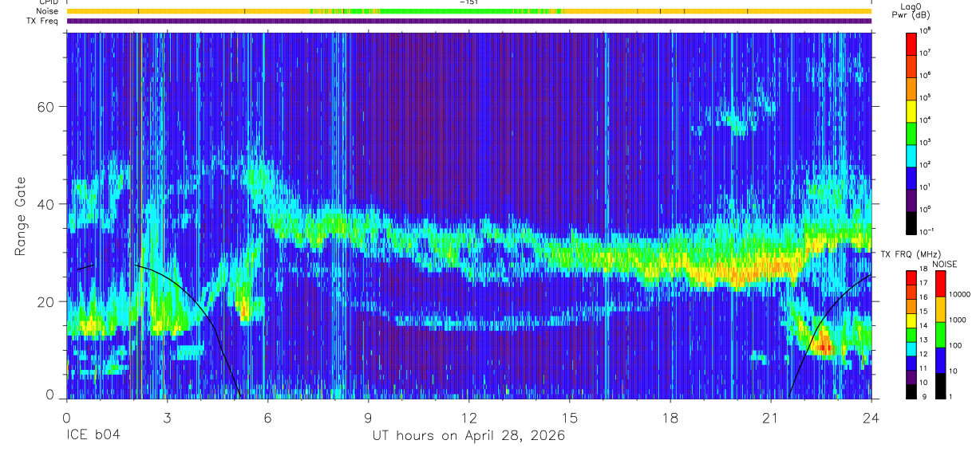Click the '9' hour tick label on time axis
This screenshot has height=452, width=980.
(x=369, y=417)
